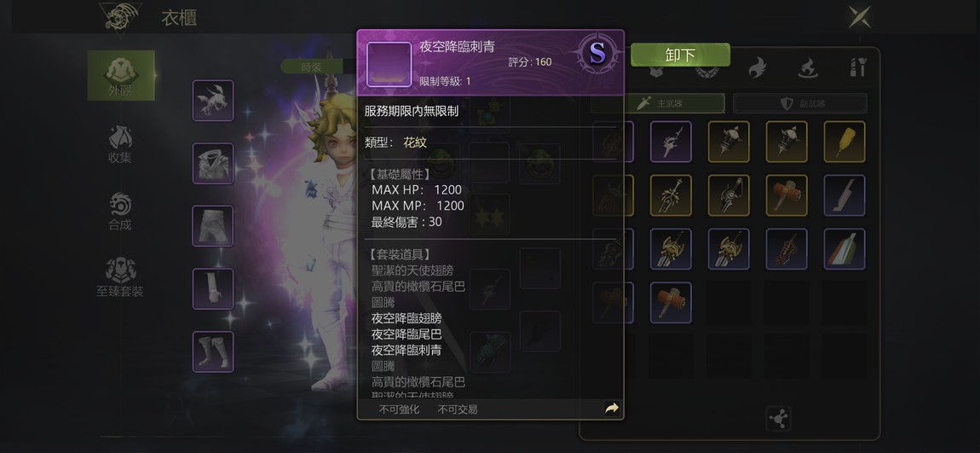The image size is (980, 453).
Task: Pick the orange hammer in the last row
Action: tap(671, 303)
